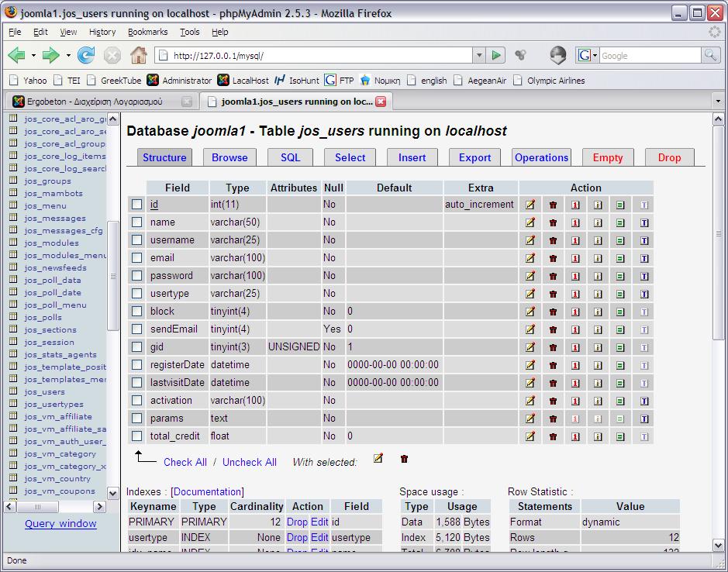Tick the checkbox for the id field
This screenshot has width=728, height=572.
[x=136, y=205]
